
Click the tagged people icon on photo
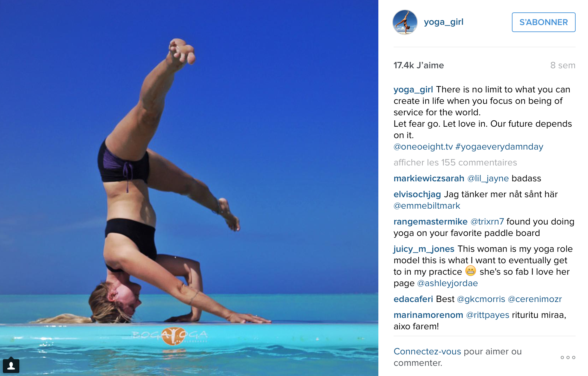[x=11, y=365]
